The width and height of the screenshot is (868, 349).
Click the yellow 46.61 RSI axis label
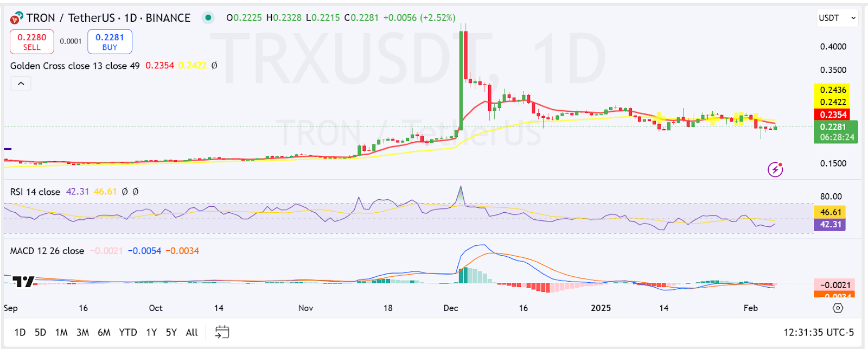[830, 212]
